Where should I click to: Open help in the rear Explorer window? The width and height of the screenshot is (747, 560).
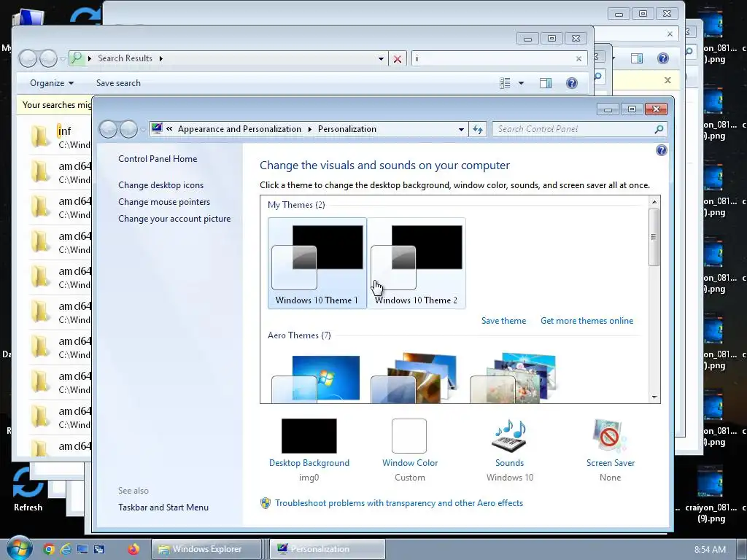(662, 58)
